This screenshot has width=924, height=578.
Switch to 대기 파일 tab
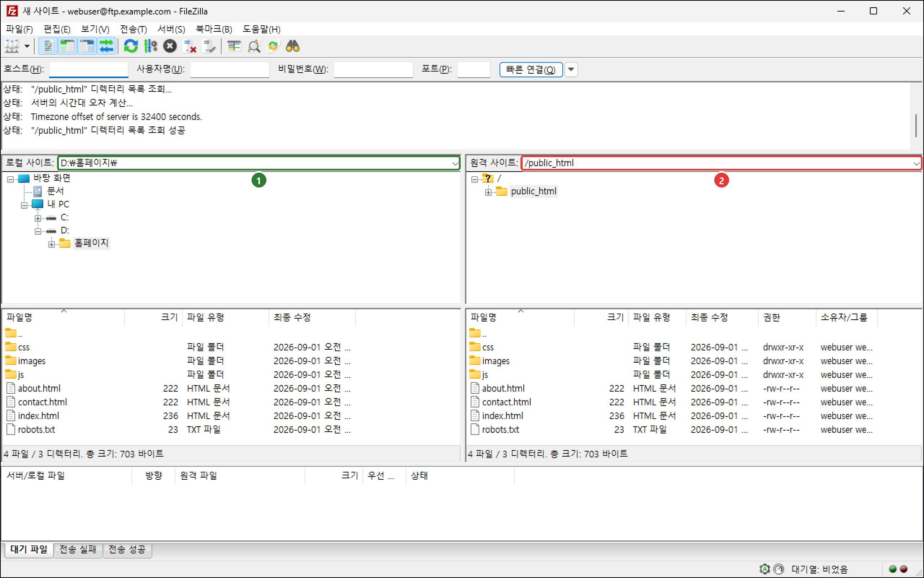29,549
